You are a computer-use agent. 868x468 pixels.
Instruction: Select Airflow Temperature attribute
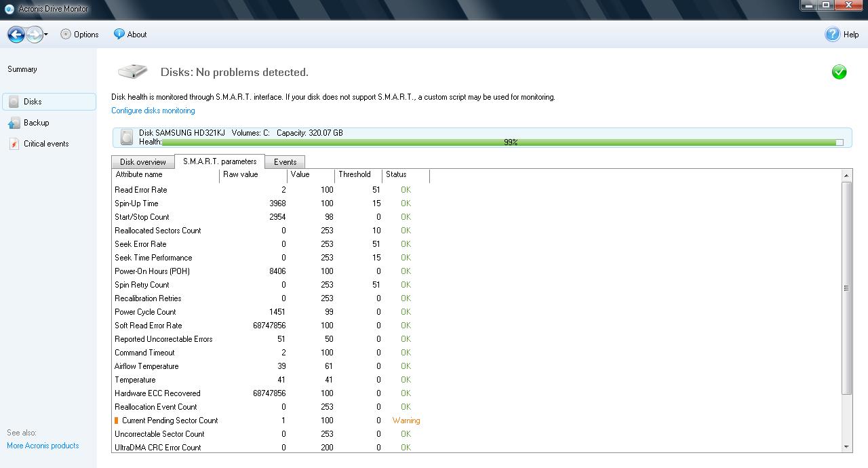click(x=146, y=366)
